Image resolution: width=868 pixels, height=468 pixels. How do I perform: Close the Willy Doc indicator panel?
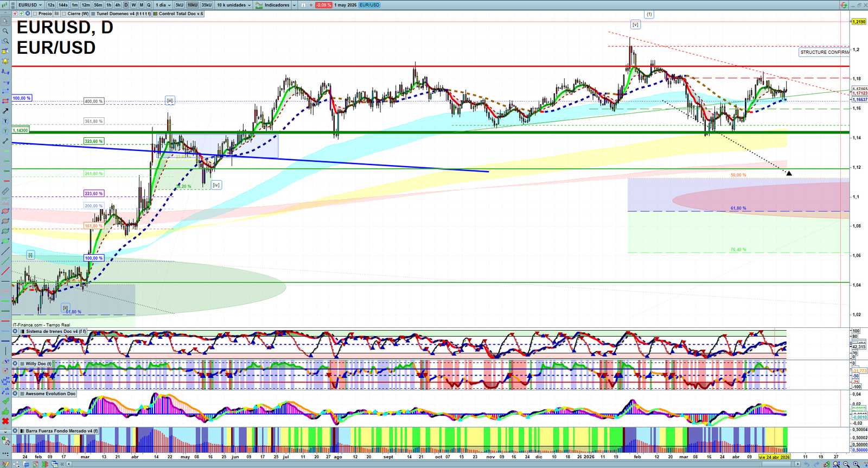point(15,364)
